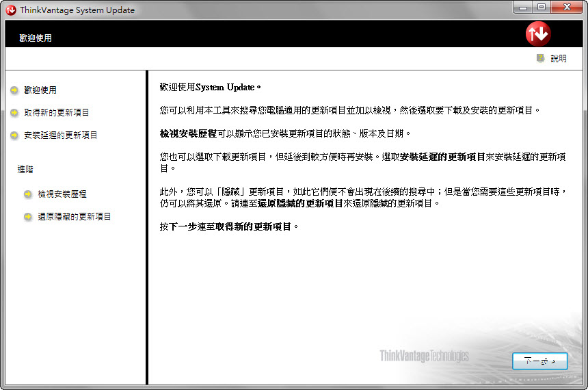Select 安裝延遲的更新項目 in sidebar
The width and height of the screenshot is (588, 390).
point(61,135)
